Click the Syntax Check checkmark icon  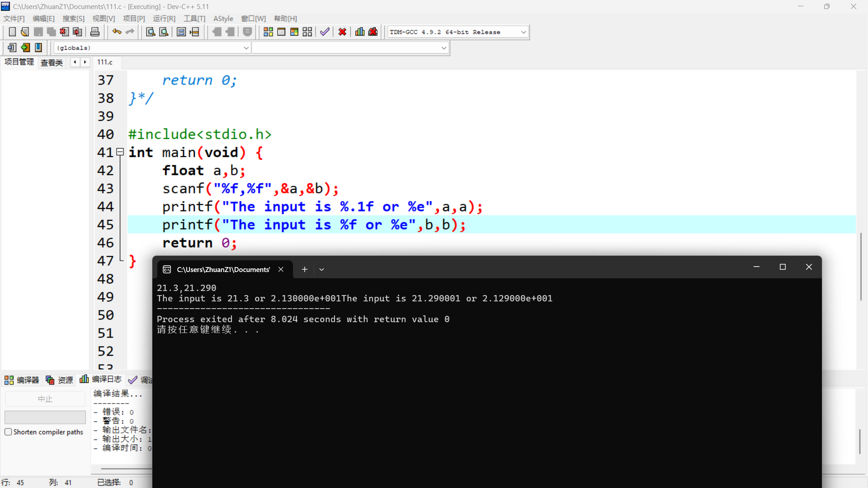click(x=325, y=32)
